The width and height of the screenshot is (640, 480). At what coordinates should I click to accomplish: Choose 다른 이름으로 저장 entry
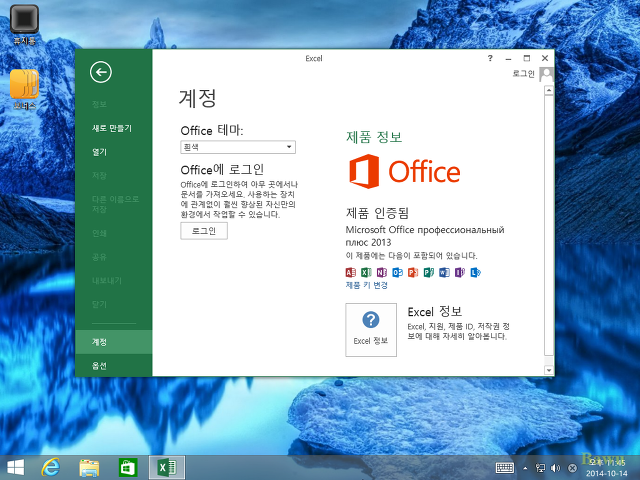[x=115, y=204]
